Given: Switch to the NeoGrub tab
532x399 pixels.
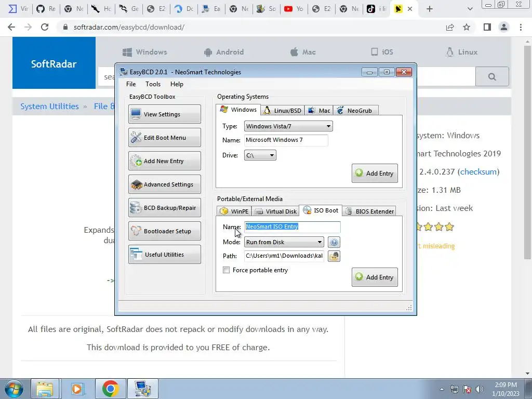Looking at the screenshot, I should pyautogui.click(x=355, y=111).
